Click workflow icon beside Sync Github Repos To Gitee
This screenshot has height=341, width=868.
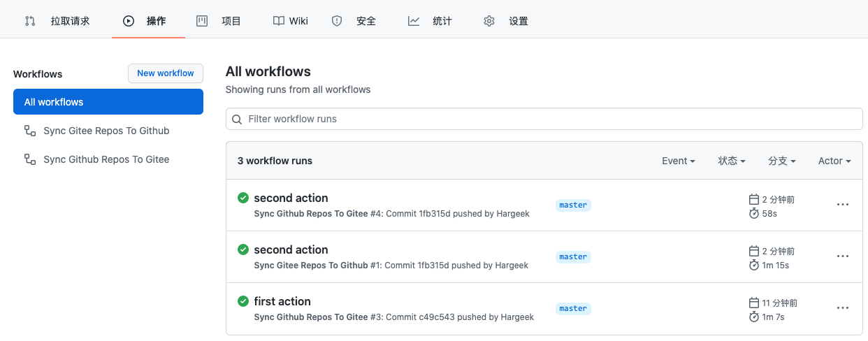(30, 159)
